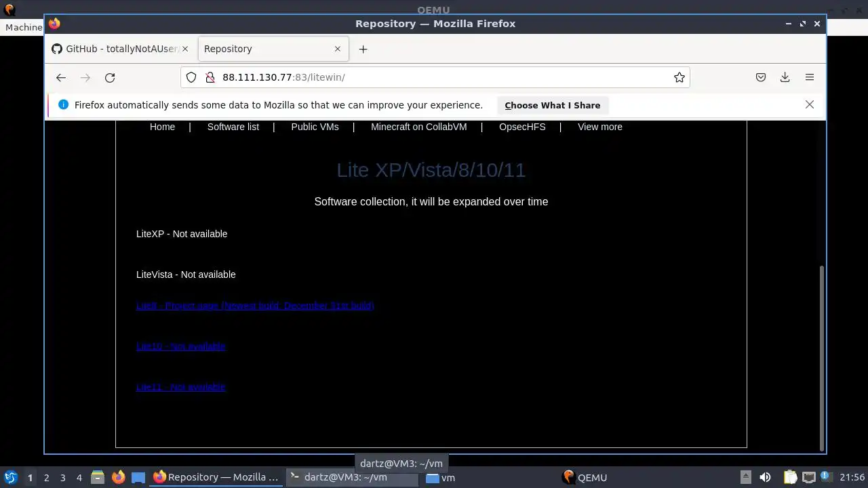The height and width of the screenshot is (488, 868).
Task: Open the Firefox downloads panel
Action: (x=785, y=77)
